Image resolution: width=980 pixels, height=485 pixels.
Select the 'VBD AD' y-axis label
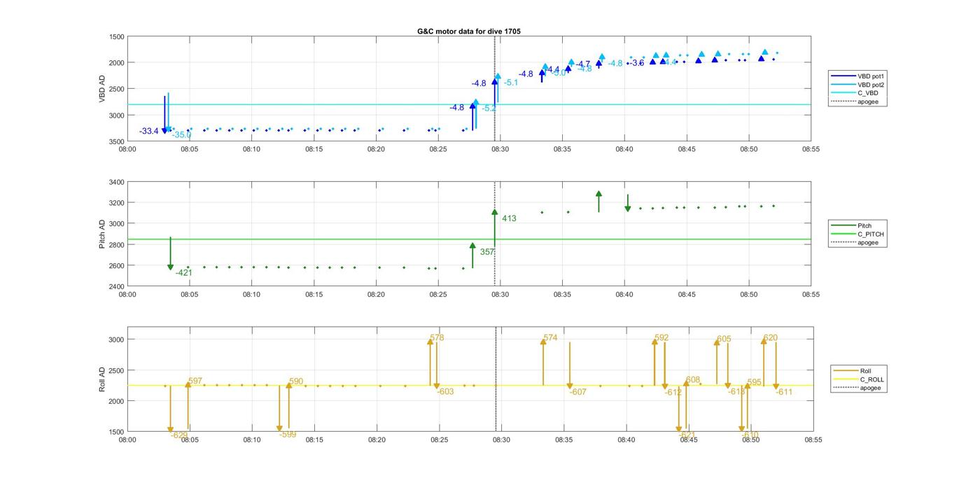tap(102, 89)
